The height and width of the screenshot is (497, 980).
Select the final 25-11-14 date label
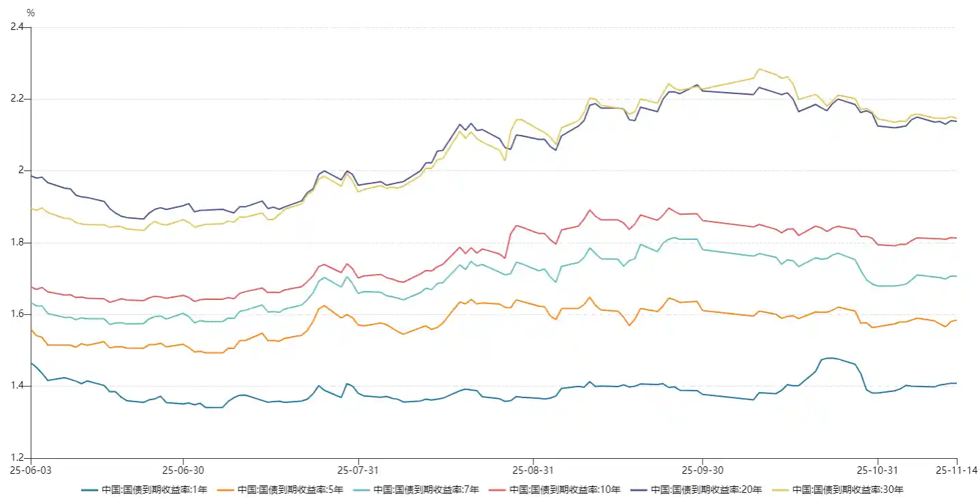click(957, 470)
